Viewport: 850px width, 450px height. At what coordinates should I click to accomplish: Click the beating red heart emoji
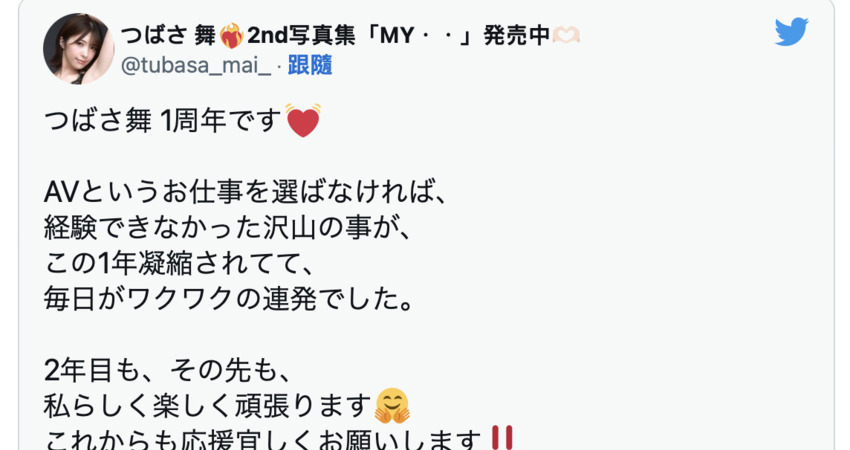pos(302,120)
